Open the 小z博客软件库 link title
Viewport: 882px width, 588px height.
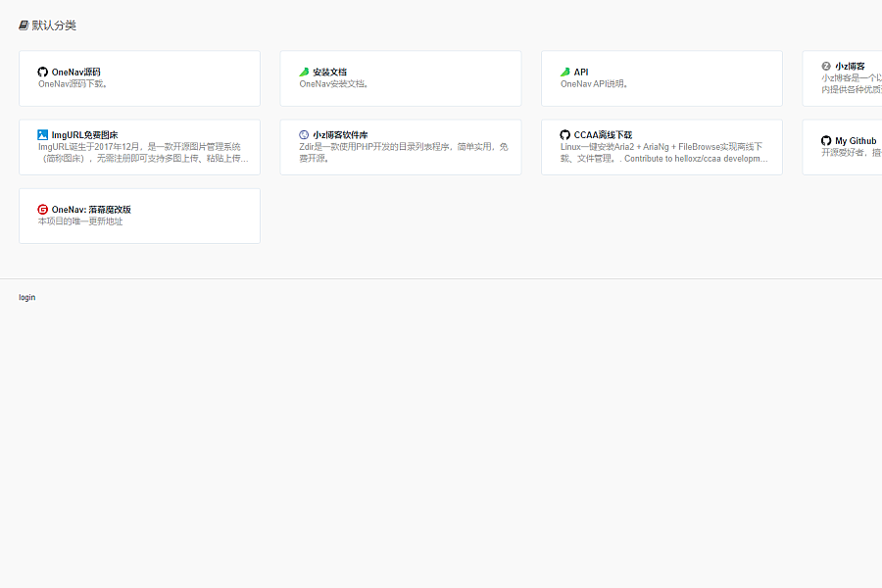(x=340, y=135)
